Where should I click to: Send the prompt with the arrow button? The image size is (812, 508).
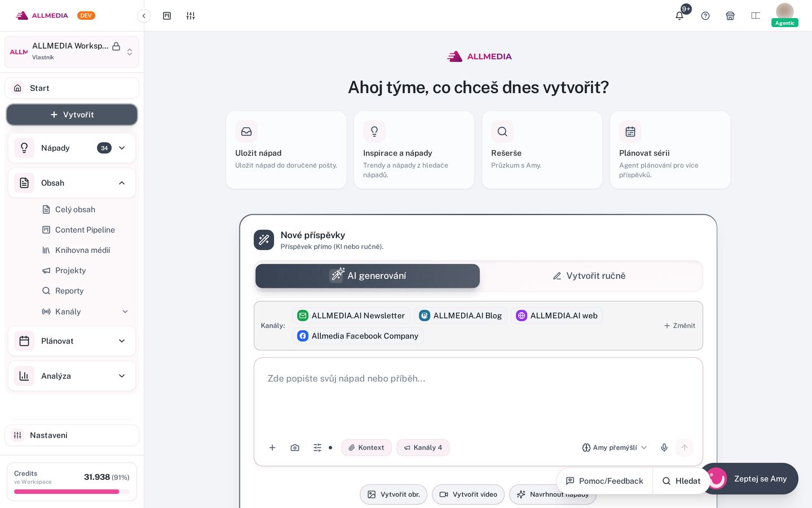tap(685, 448)
